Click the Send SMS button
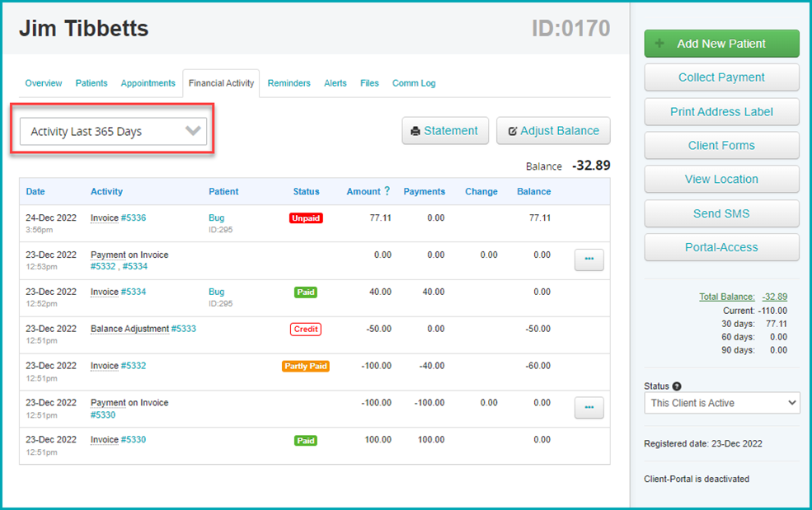The height and width of the screenshot is (510, 812). coord(721,213)
